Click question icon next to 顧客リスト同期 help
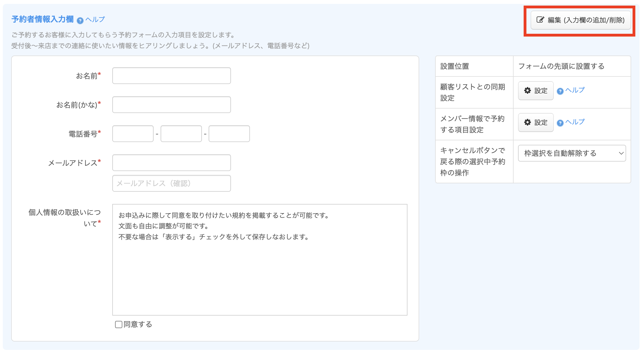644x351 pixels. tap(560, 91)
